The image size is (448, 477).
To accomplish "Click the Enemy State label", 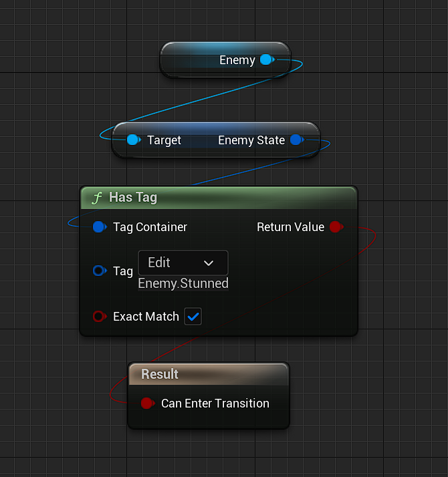I will click(251, 140).
